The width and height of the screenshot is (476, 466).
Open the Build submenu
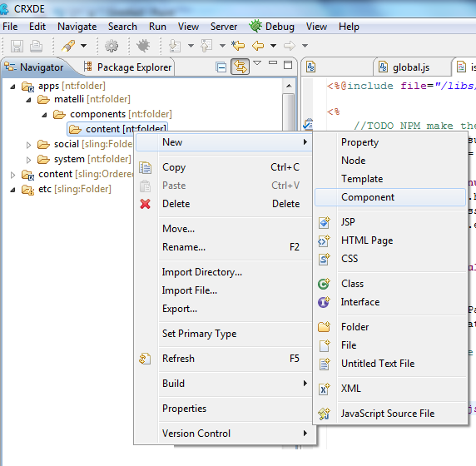point(223,383)
